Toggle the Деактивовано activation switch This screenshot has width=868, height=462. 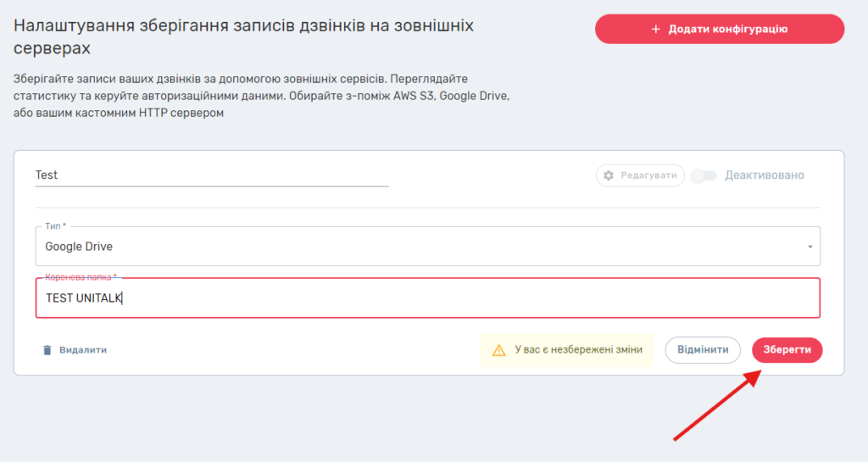pyautogui.click(x=704, y=175)
